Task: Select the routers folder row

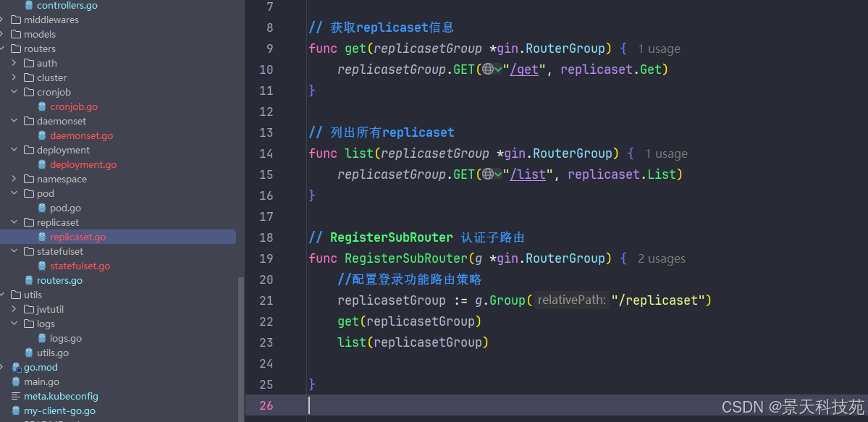Action: pos(40,48)
